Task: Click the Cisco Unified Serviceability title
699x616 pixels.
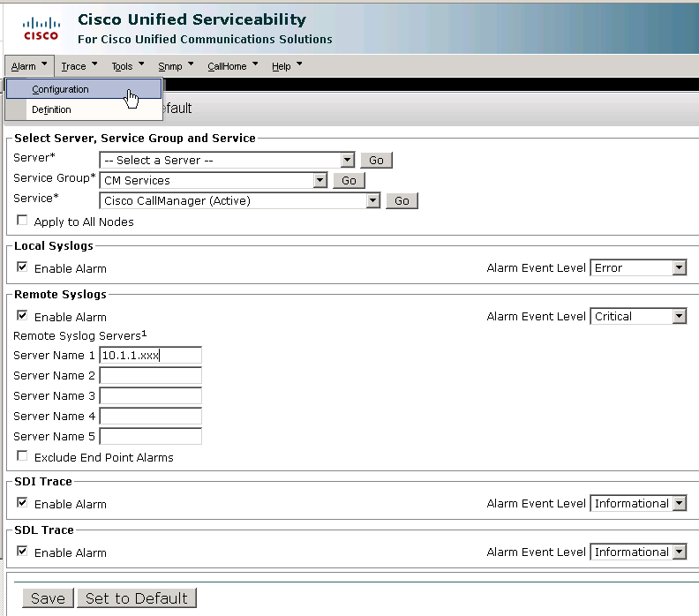Action: tap(192, 19)
